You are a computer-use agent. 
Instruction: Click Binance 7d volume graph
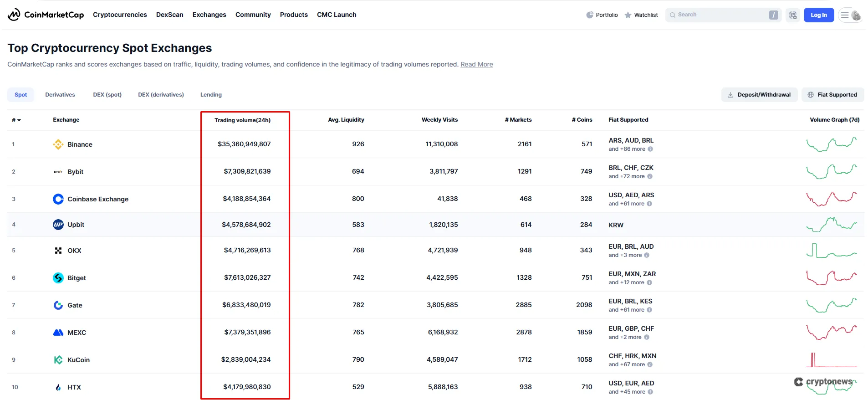click(x=832, y=144)
